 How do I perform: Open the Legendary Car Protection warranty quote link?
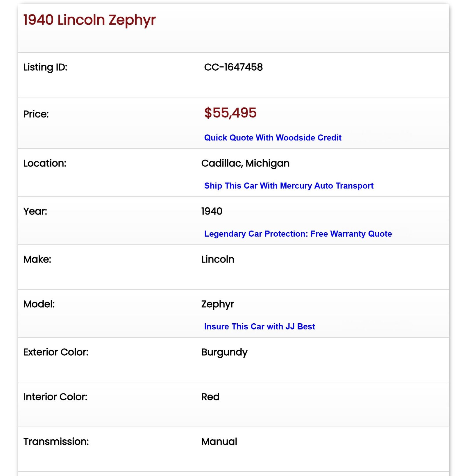click(298, 234)
